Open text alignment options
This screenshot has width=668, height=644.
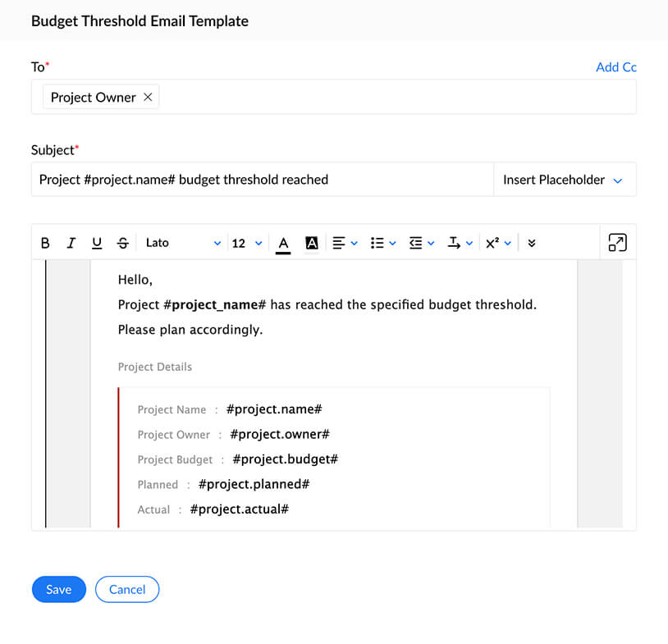tap(345, 243)
